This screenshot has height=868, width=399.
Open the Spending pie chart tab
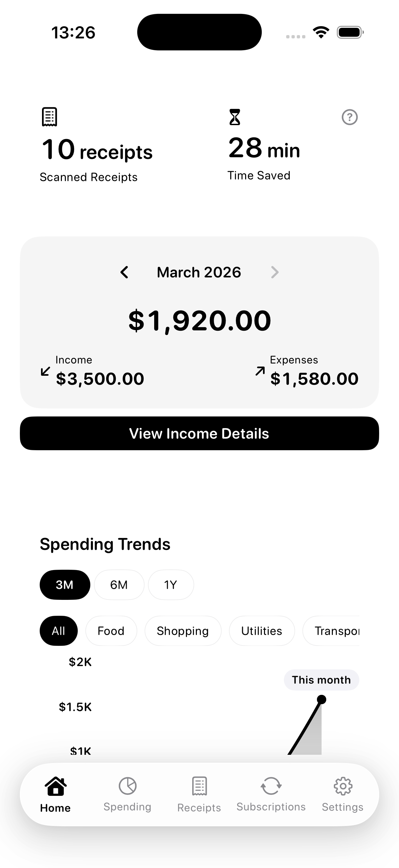[127, 794]
